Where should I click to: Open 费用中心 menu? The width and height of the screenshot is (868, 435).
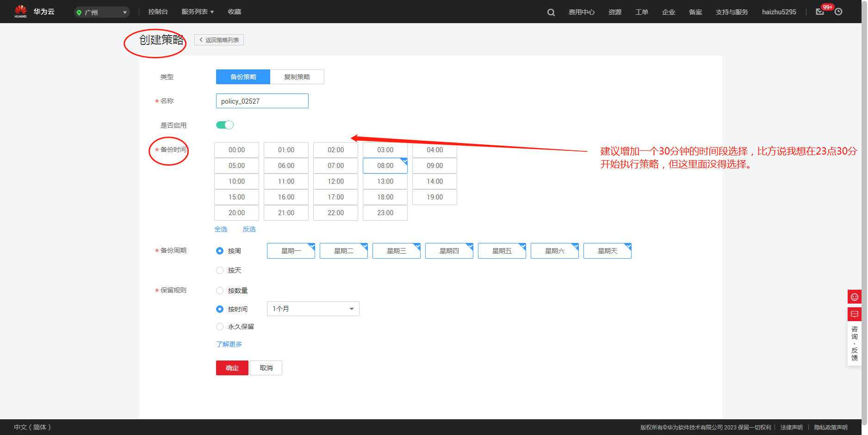[582, 12]
